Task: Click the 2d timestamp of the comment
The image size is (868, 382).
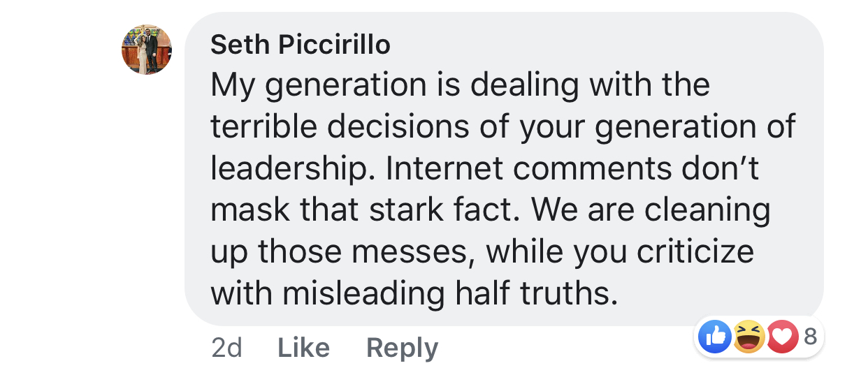Action: [226, 347]
